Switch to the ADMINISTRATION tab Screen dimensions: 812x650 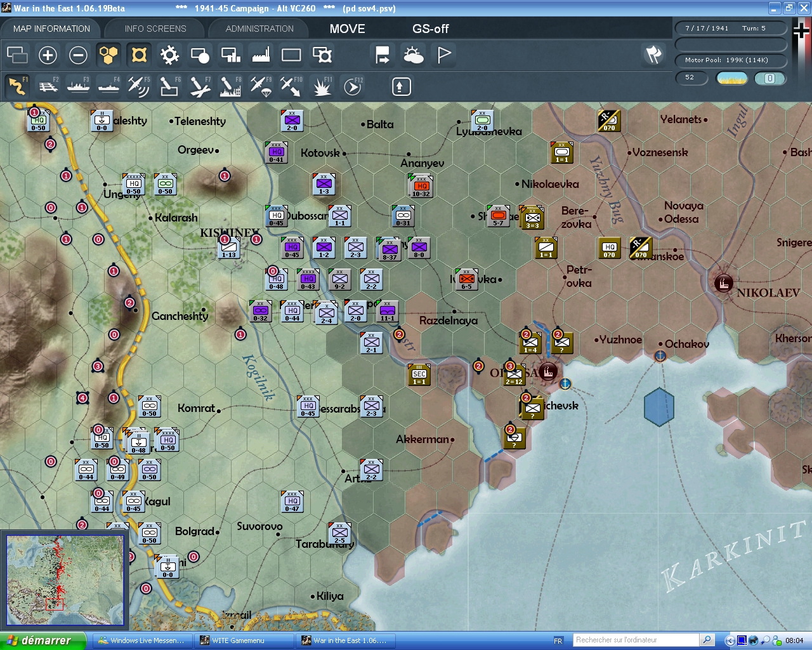click(259, 29)
